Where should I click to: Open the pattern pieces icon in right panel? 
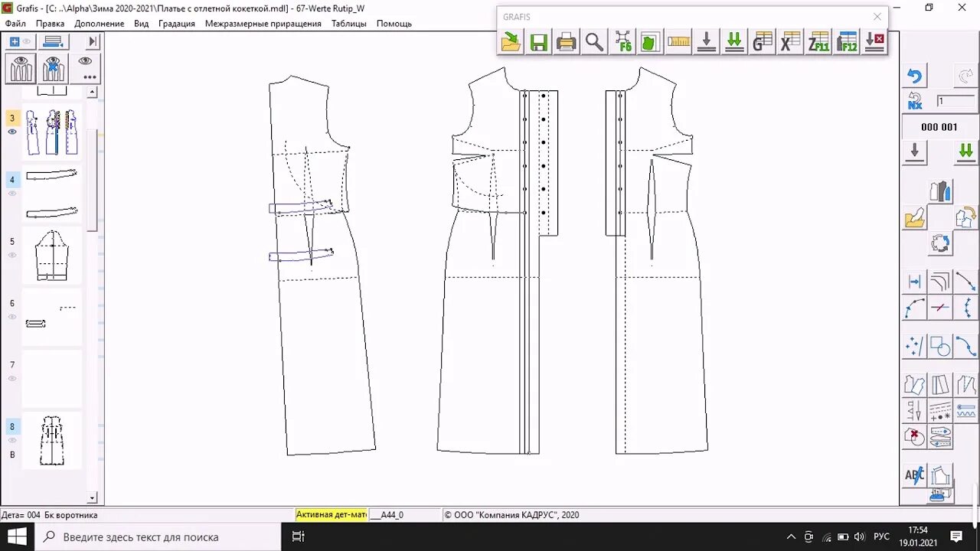940,191
